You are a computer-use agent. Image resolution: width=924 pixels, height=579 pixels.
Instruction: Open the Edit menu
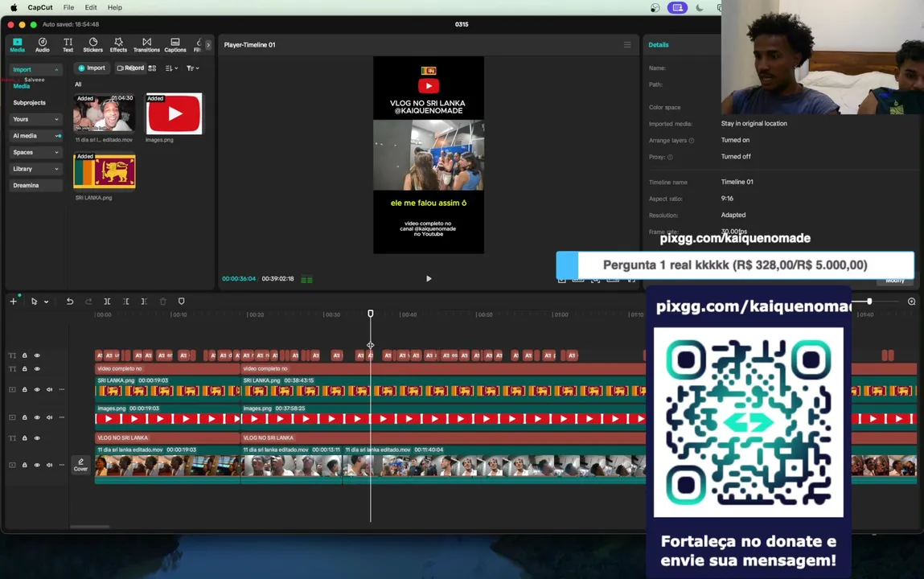coord(91,8)
